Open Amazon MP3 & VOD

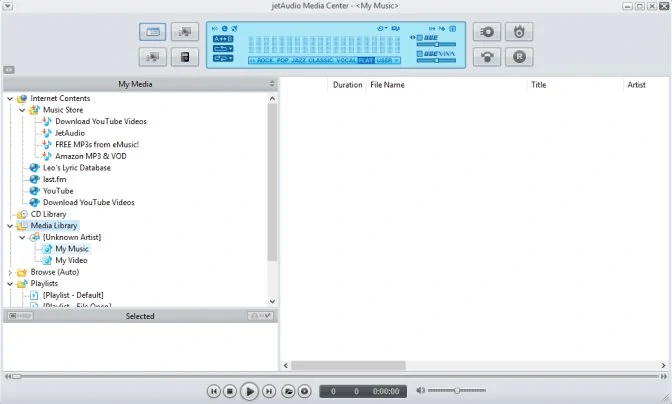click(x=91, y=156)
